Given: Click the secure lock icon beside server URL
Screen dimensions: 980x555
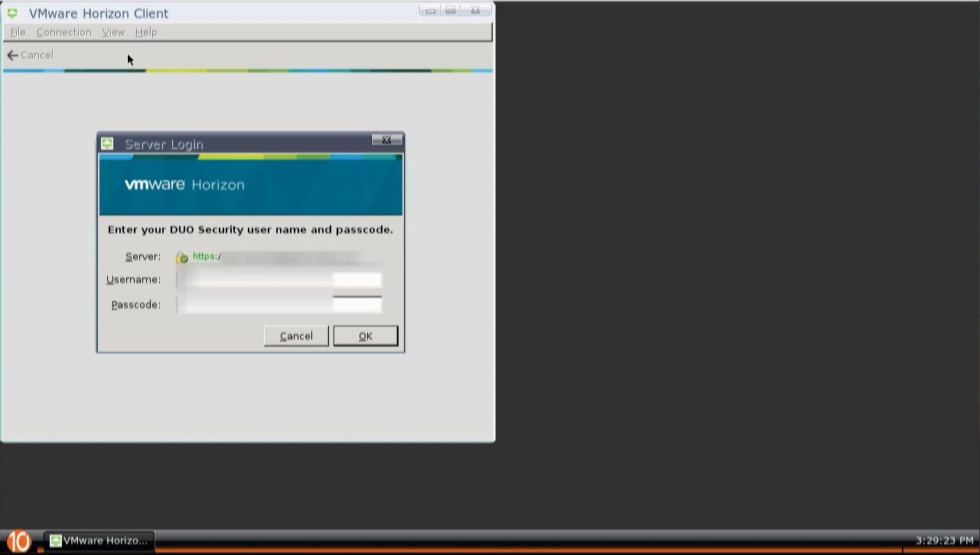Looking at the screenshot, I should pyautogui.click(x=181, y=257).
